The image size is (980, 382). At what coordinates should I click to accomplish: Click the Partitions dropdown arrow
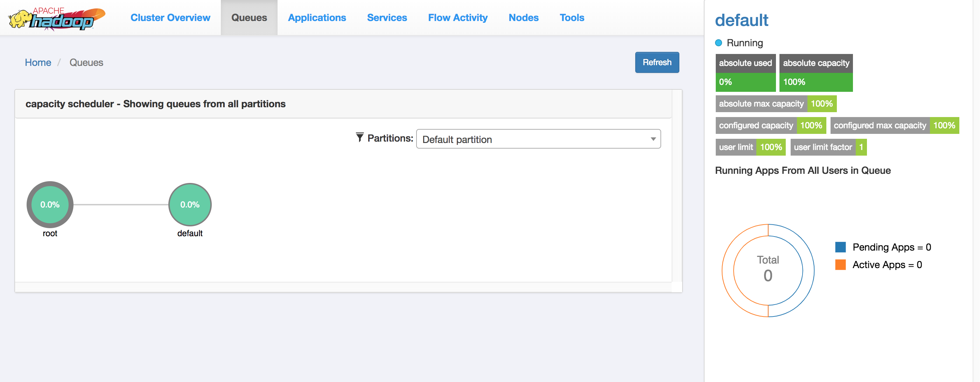click(653, 139)
